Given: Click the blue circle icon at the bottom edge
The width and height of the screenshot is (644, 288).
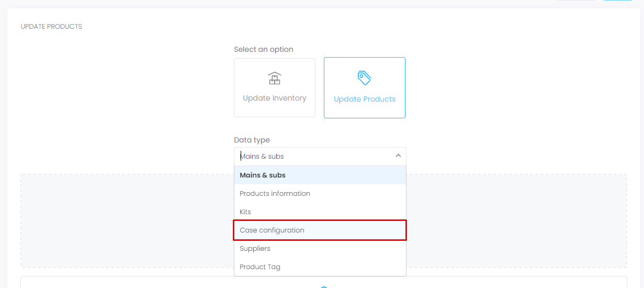Looking at the screenshot, I should [x=324, y=286].
